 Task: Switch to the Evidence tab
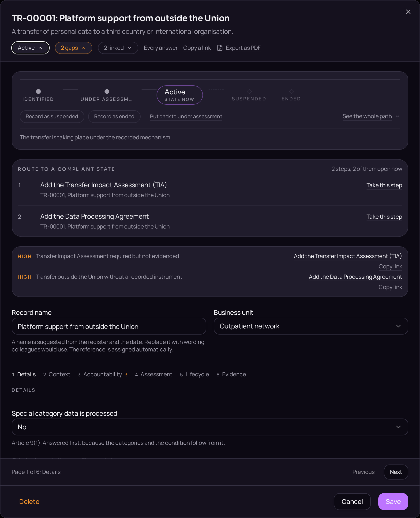tap(231, 374)
